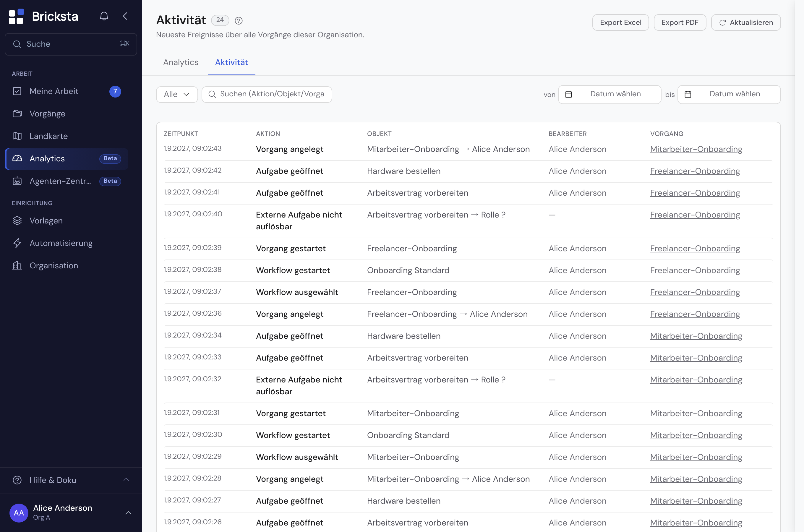Click the Zeitpunkt column header
This screenshot has width=804, height=532.
(x=181, y=134)
